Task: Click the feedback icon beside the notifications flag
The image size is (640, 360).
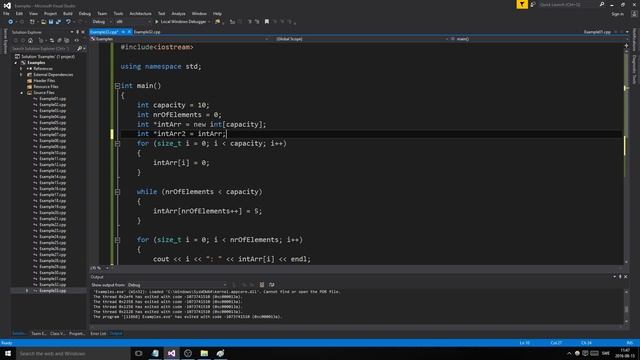Action: coord(533,4)
